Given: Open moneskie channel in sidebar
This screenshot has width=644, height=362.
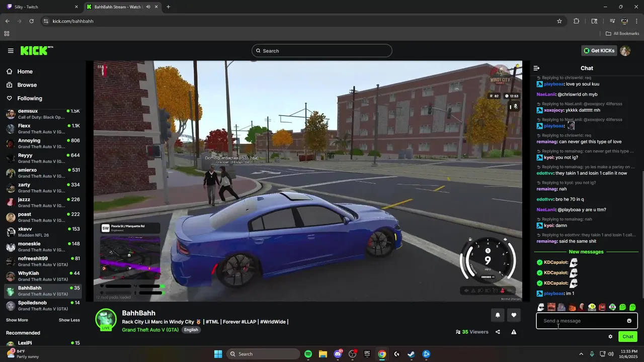Looking at the screenshot, I should click(x=42, y=247).
